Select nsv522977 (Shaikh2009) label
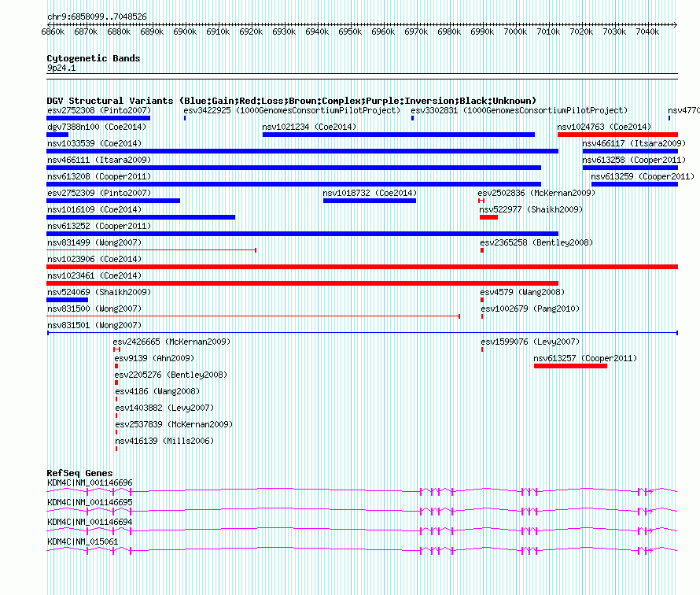This screenshot has width=700, height=595. coord(531,209)
